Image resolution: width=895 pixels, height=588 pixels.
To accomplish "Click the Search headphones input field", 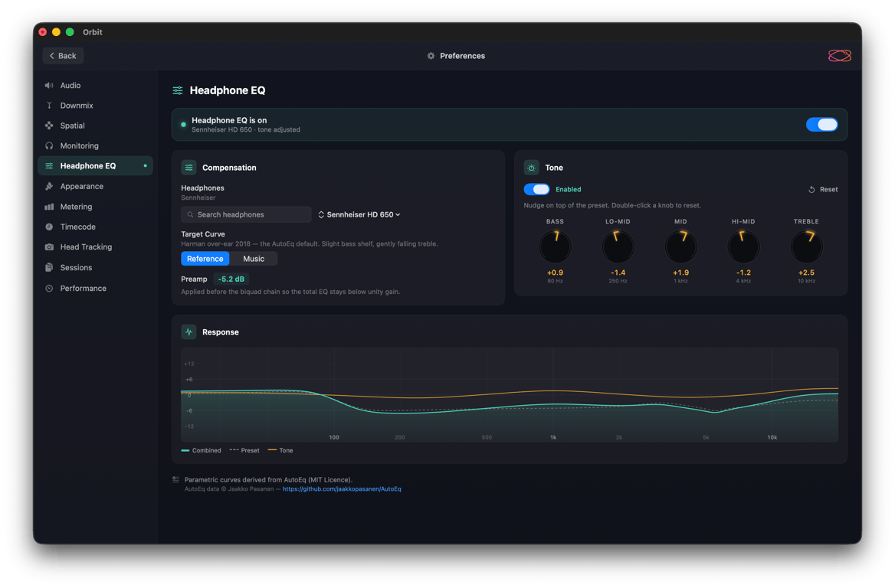I will coord(245,214).
